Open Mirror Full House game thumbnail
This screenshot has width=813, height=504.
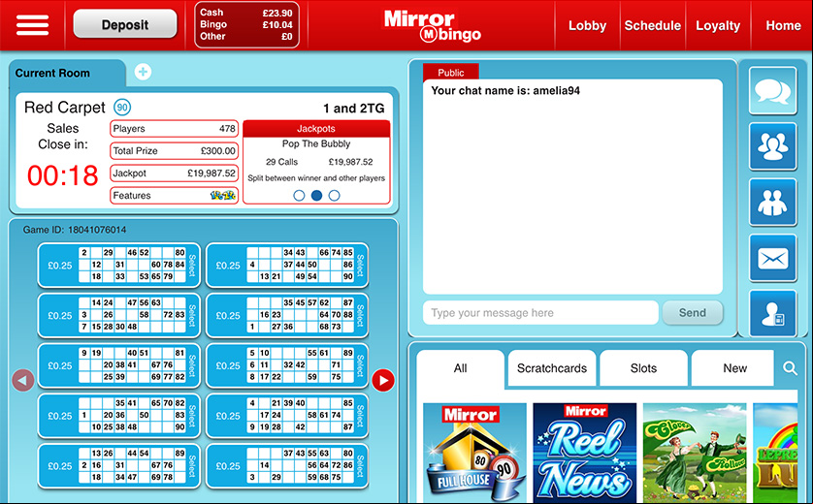click(x=474, y=453)
